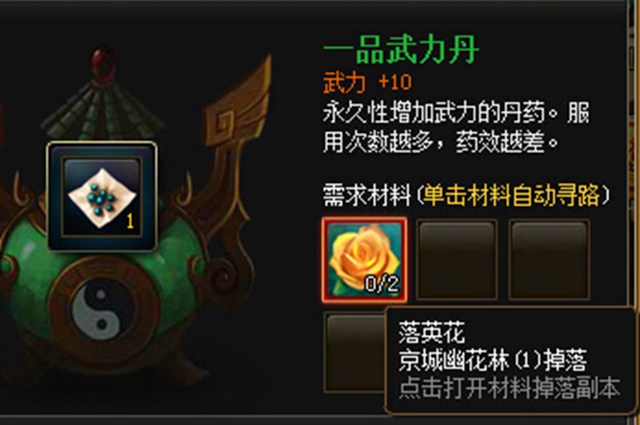
Task: Click the pill description text 永久性增加武力的丹药
Action: pos(434,113)
